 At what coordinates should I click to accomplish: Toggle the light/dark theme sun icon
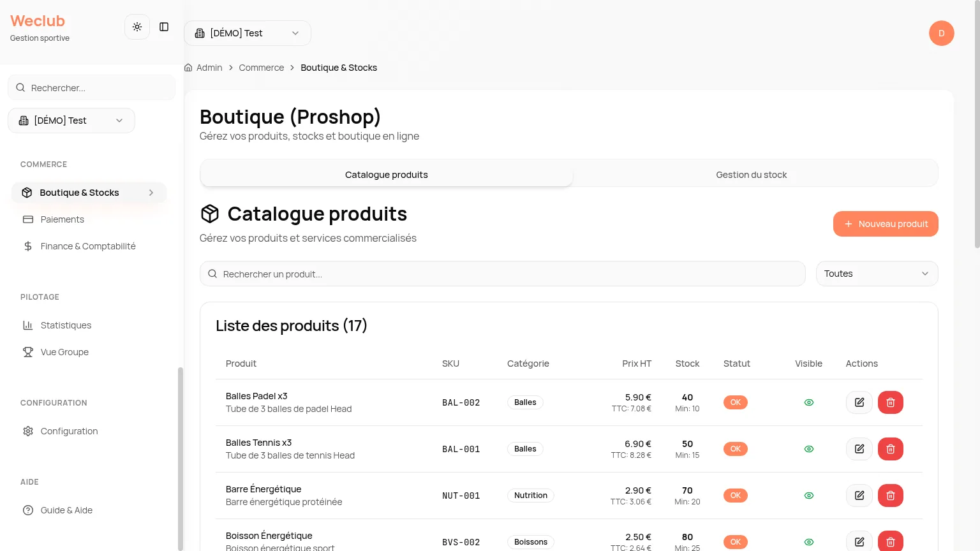(137, 27)
